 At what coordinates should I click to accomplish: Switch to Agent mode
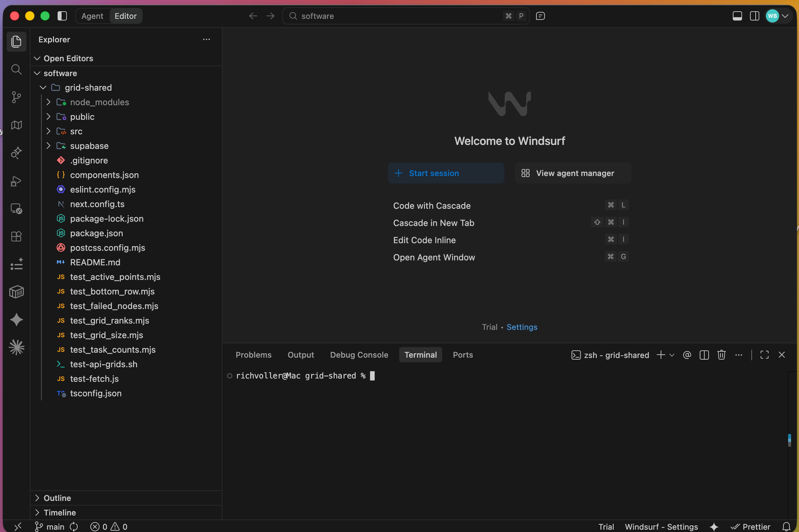click(92, 16)
